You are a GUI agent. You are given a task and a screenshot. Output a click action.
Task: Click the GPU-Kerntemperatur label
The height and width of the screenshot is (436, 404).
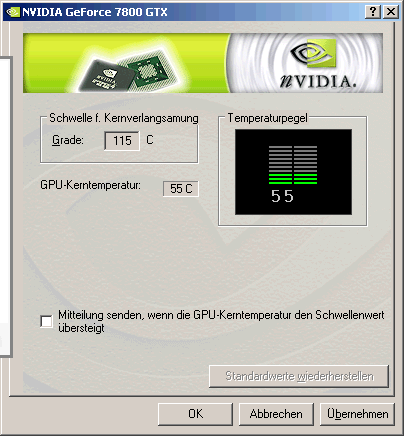click(90, 185)
